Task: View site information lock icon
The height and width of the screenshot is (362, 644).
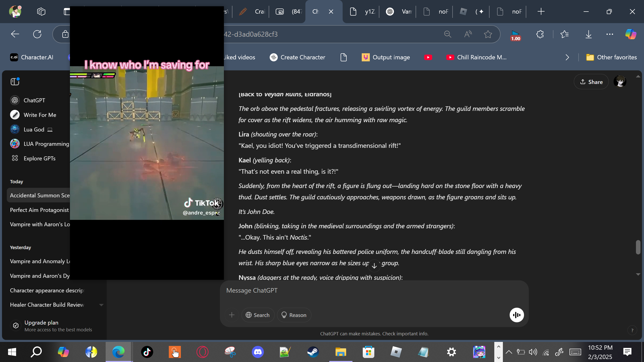Action: click(x=65, y=34)
